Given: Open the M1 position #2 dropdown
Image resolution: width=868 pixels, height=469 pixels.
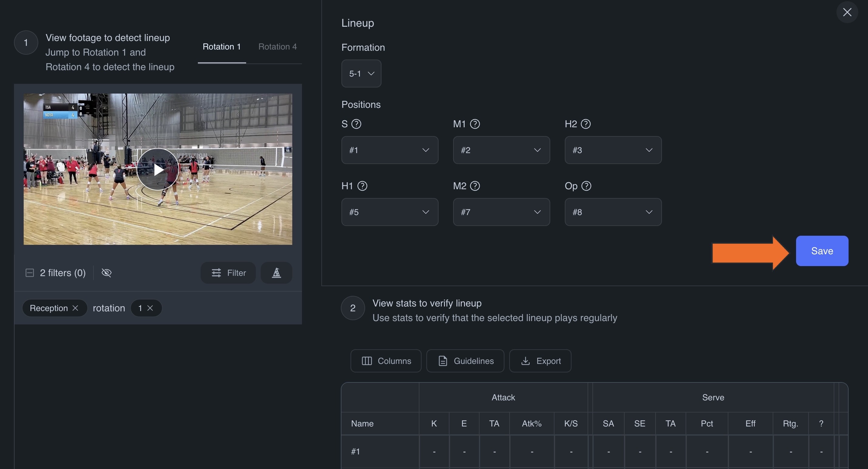Looking at the screenshot, I should pyautogui.click(x=501, y=150).
